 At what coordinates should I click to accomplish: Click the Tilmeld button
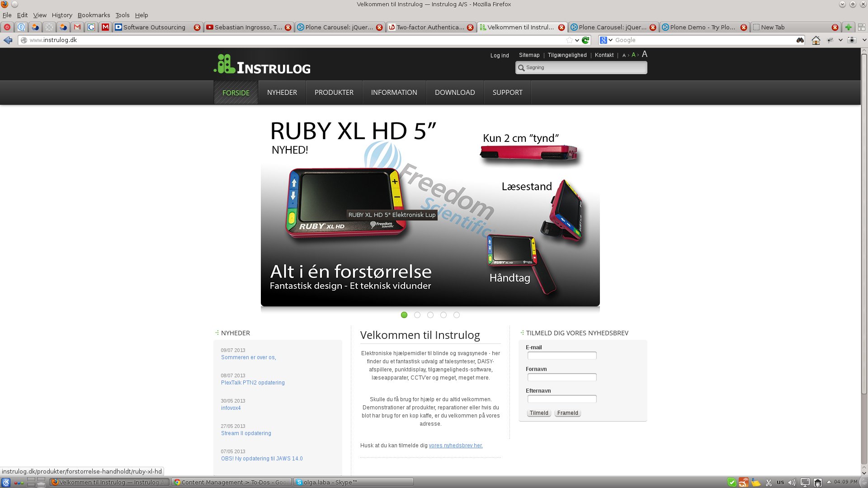(539, 413)
